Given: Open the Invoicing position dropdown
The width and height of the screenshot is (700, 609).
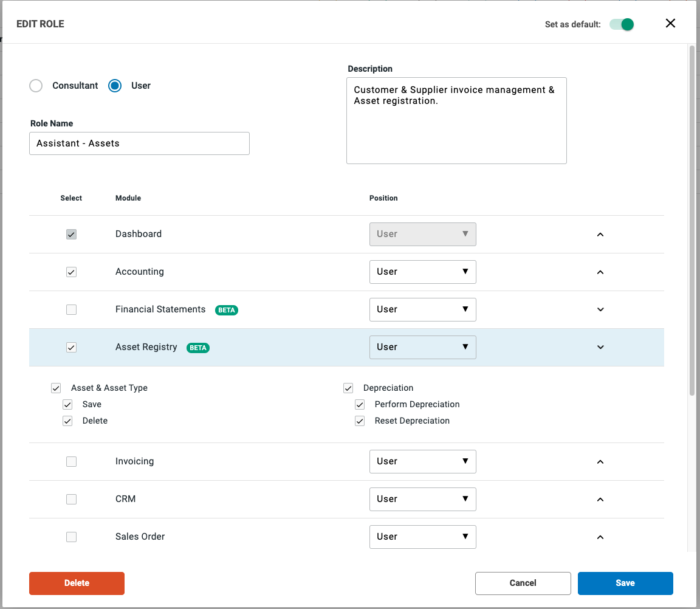Looking at the screenshot, I should coord(422,461).
